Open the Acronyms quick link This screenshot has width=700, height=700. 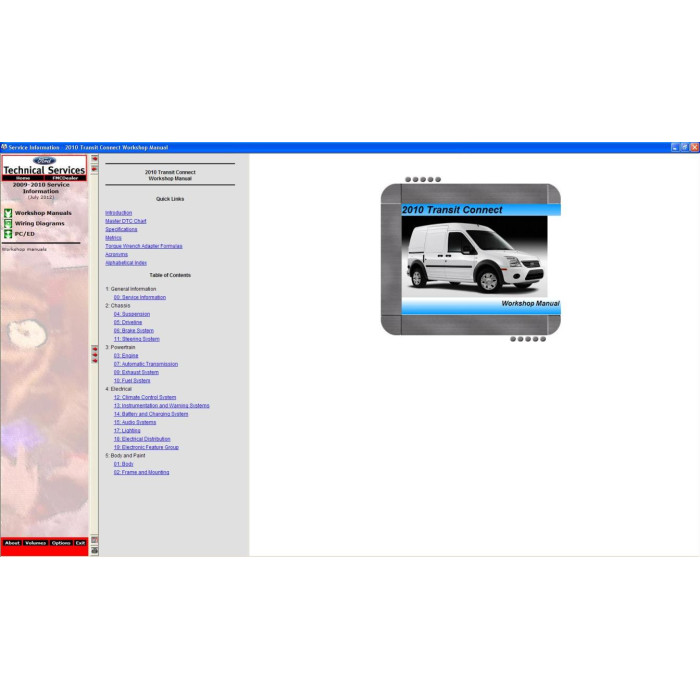116,254
